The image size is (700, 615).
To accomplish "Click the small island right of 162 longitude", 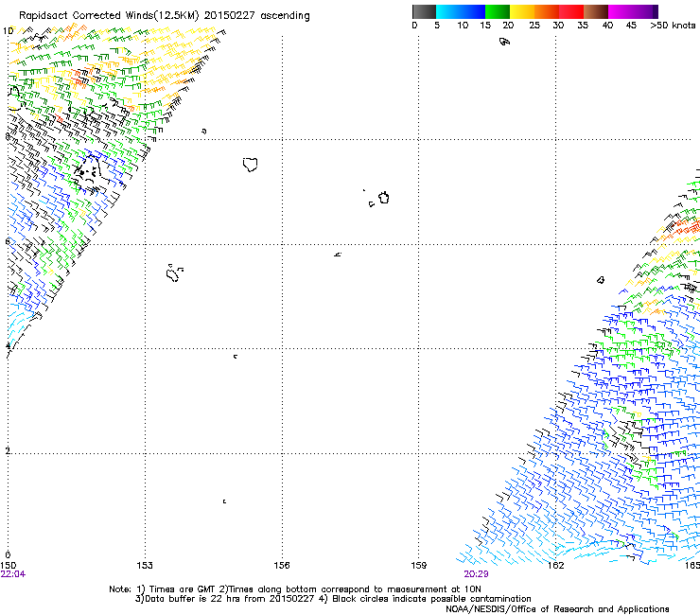I will tap(601, 280).
